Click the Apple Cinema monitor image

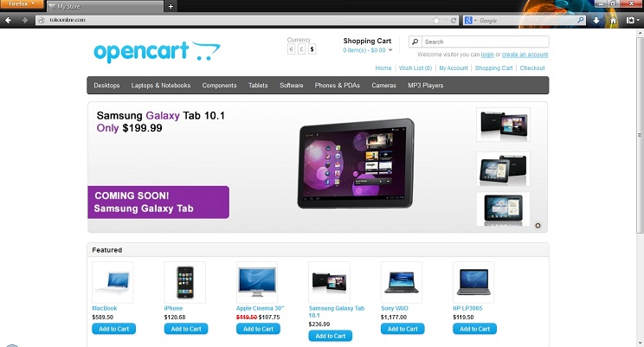pos(257,282)
